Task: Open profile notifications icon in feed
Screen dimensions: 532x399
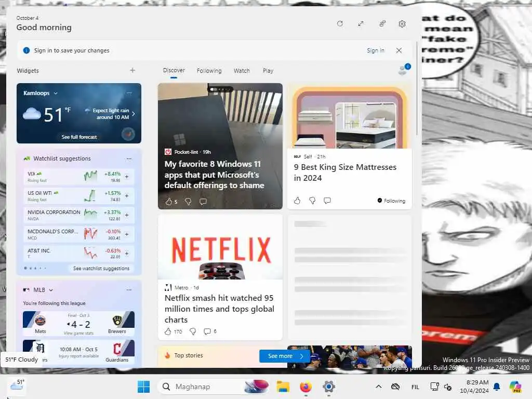Action: pos(404,69)
